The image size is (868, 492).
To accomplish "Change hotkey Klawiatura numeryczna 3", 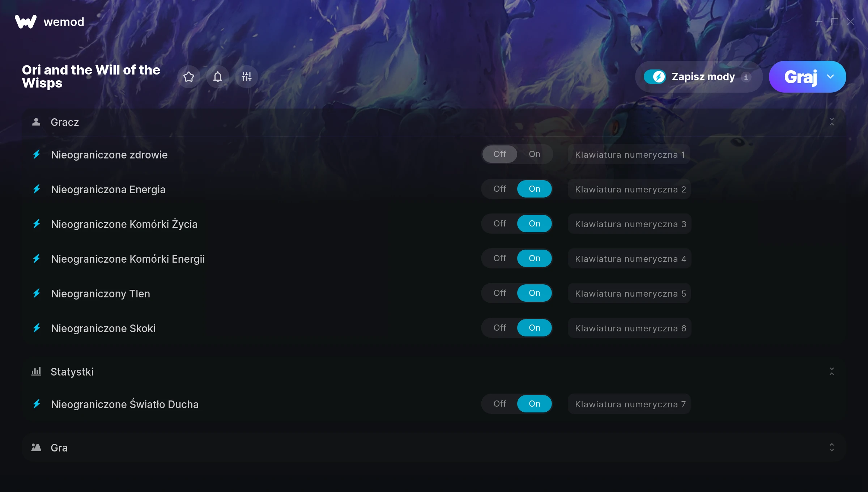I will pos(630,224).
